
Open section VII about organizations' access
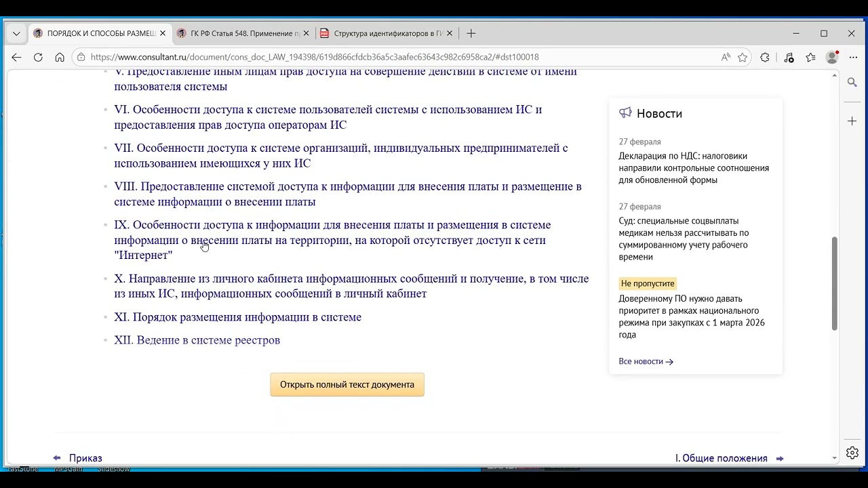tap(341, 156)
